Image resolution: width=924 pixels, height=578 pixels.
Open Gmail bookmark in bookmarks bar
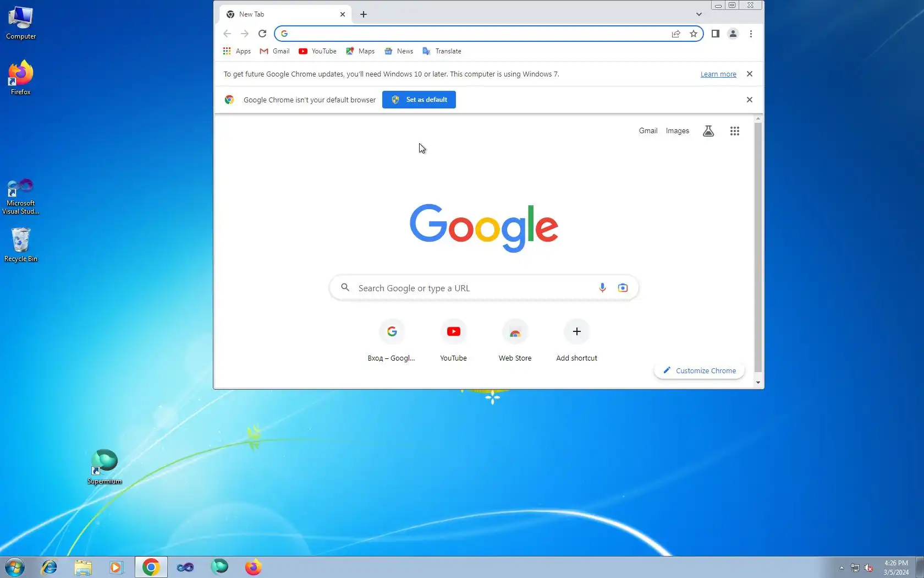[x=274, y=51]
